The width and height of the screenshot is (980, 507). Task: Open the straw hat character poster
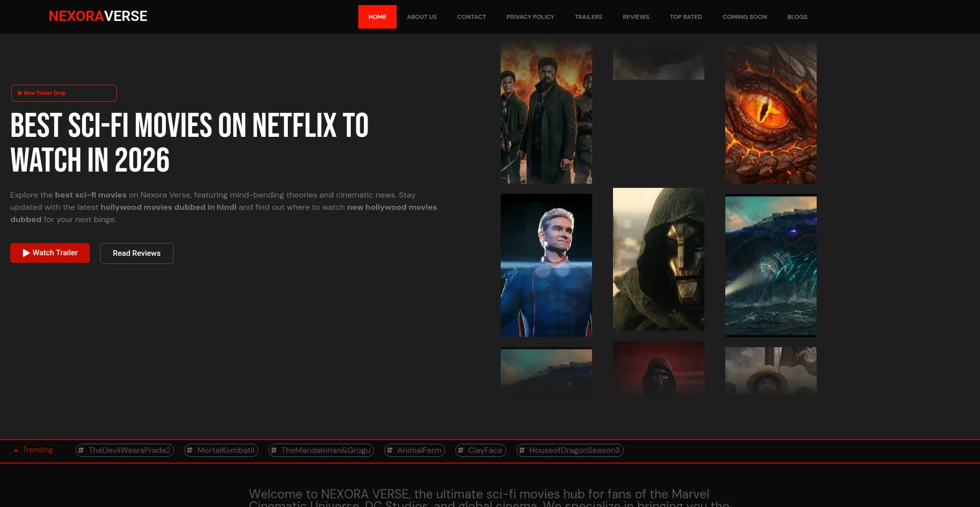771,371
